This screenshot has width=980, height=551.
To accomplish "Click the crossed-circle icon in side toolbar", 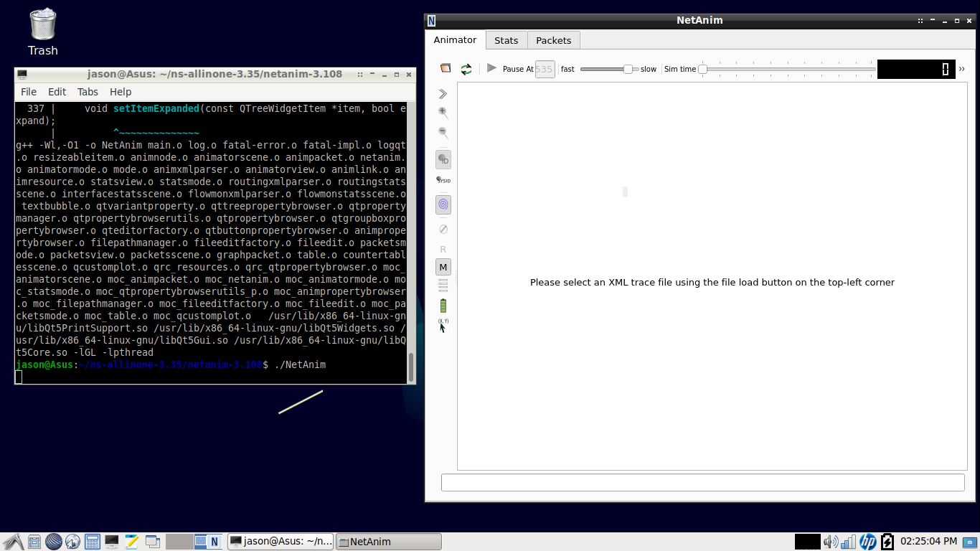I will (x=443, y=230).
